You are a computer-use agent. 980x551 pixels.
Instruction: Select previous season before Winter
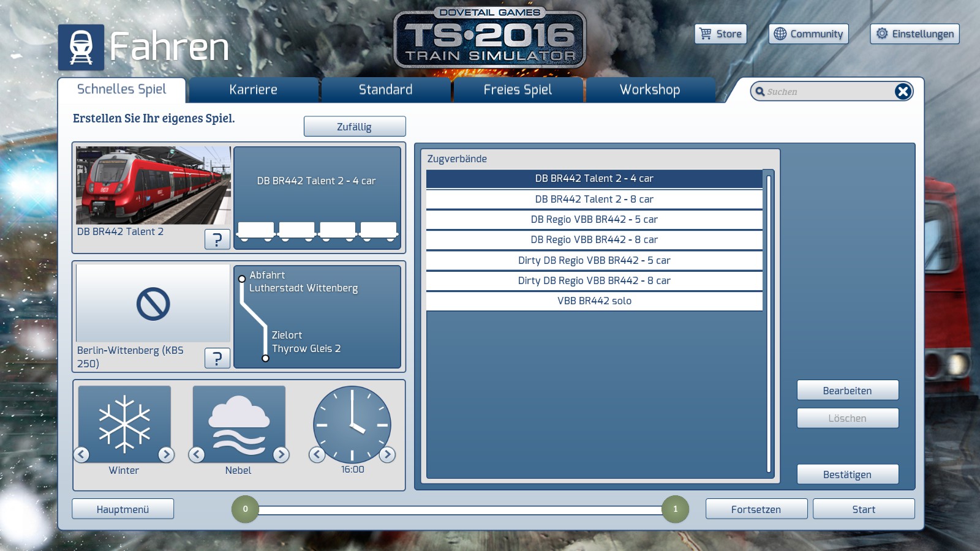click(x=82, y=454)
